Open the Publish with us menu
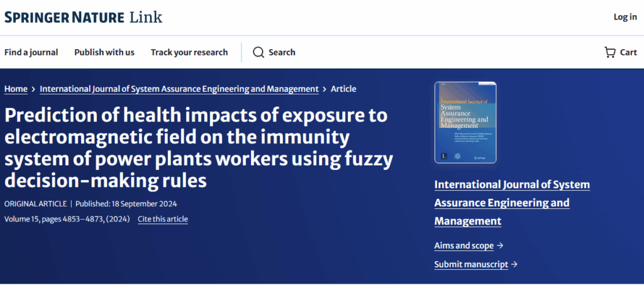 pos(104,52)
